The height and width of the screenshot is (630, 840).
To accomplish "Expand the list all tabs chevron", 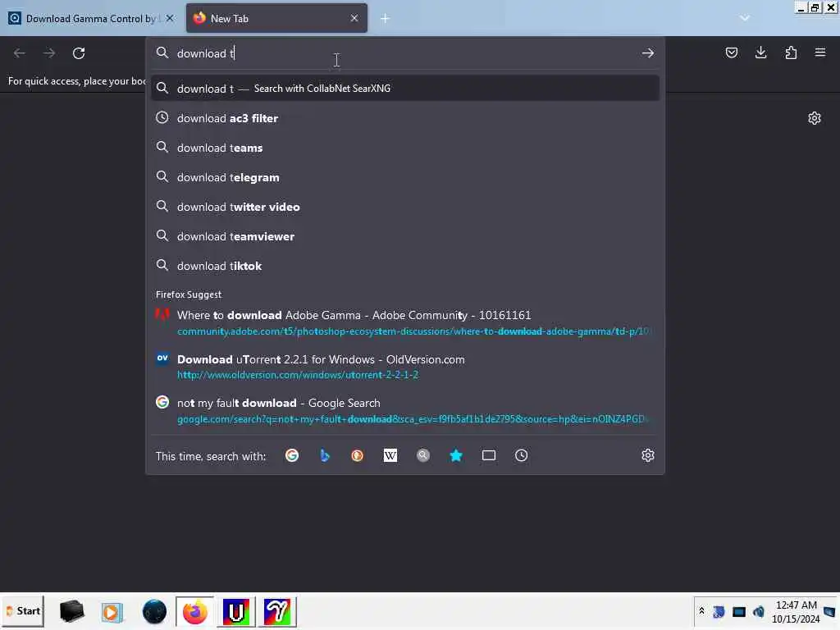I will (x=745, y=18).
